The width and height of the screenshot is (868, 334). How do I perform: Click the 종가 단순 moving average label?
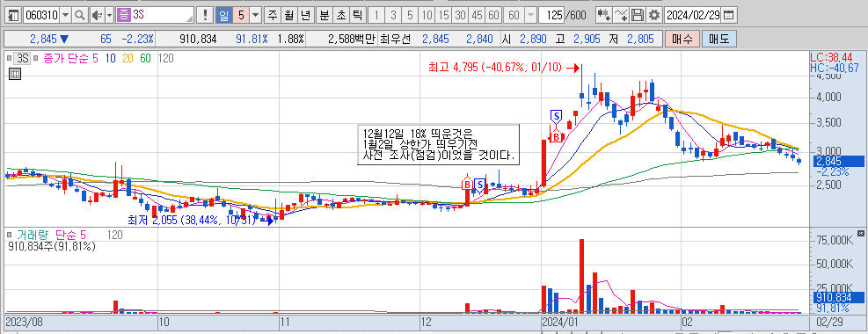[67, 58]
